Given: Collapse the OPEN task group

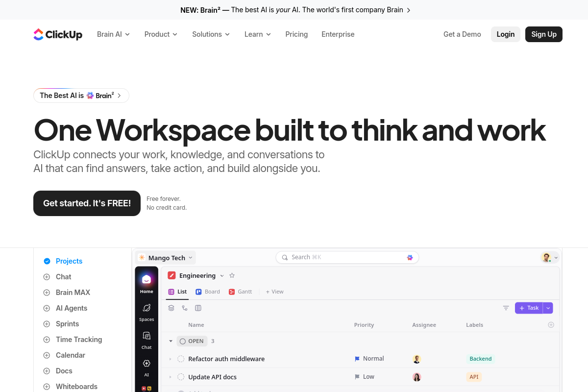Looking at the screenshot, I should point(171,341).
